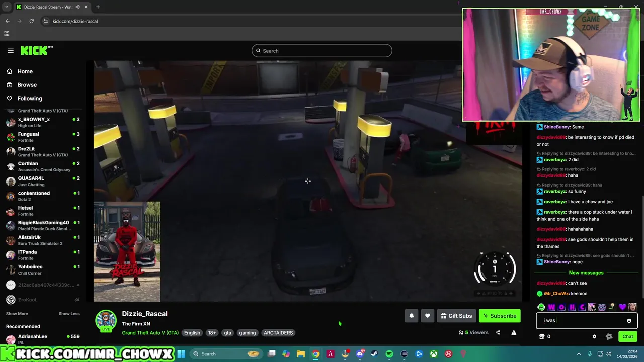
Task: Open Steam from the taskbar
Action: coord(374,354)
